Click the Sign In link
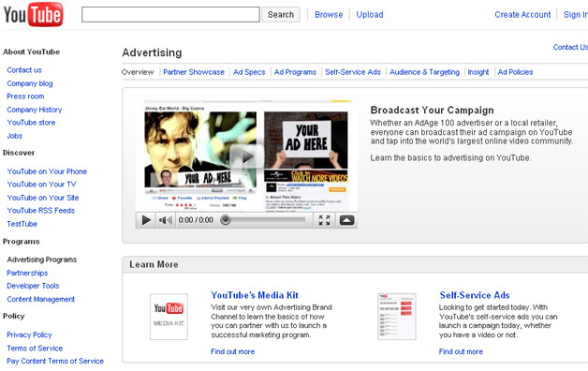This screenshot has width=588, height=371. coord(576,15)
